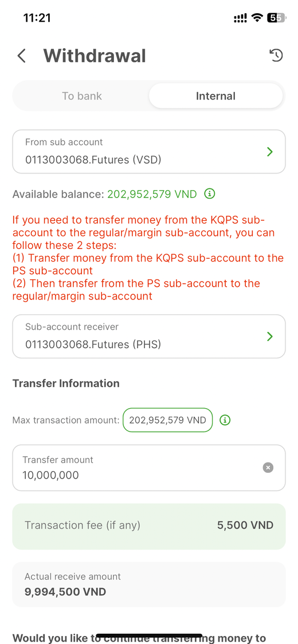Open the From sub account selector field
The width and height of the screenshot is (298, 644).
point(149,152)
